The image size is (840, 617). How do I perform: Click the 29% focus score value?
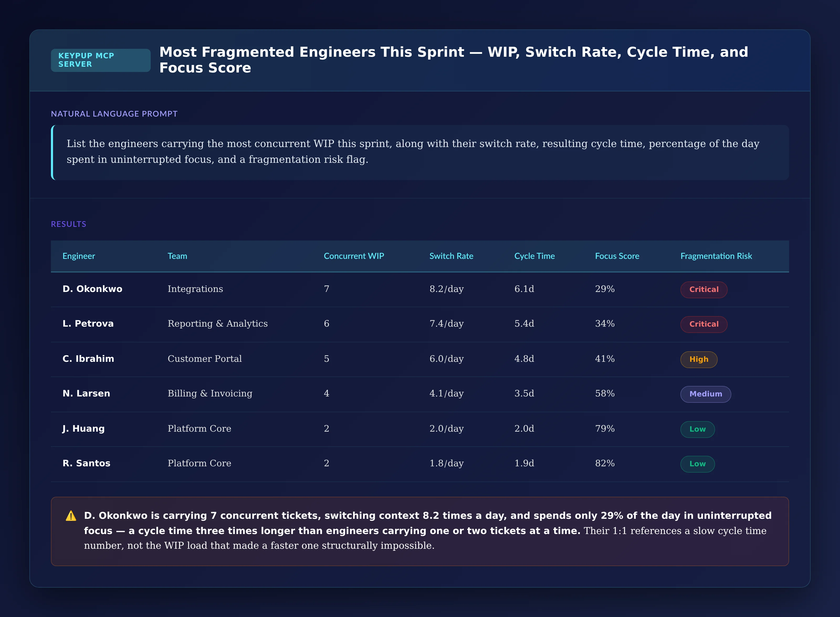pos(605,289)
